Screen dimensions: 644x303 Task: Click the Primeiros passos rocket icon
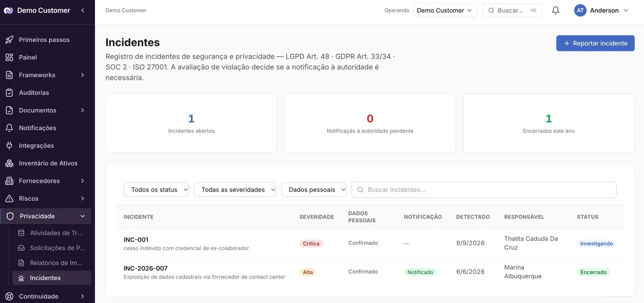9,40
